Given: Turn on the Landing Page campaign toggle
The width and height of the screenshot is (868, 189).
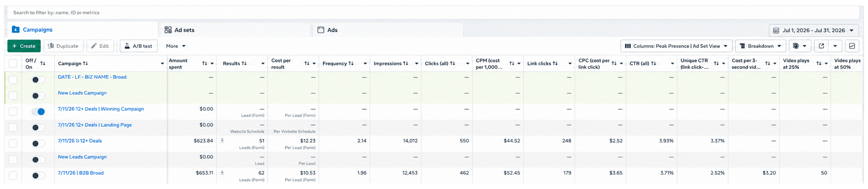Looking at the screenshot, I should pyautogui.click(x=38, y=128).
